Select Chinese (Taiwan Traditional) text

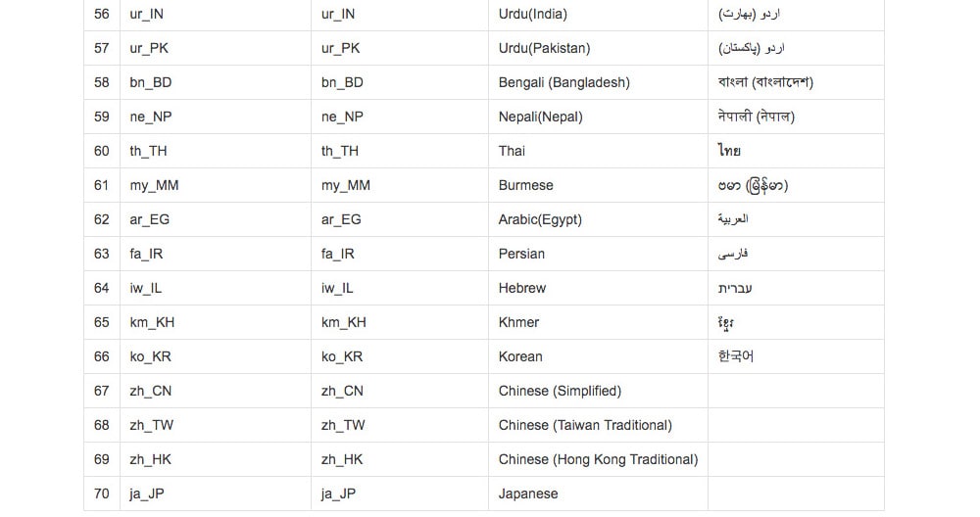pos(585,425)
